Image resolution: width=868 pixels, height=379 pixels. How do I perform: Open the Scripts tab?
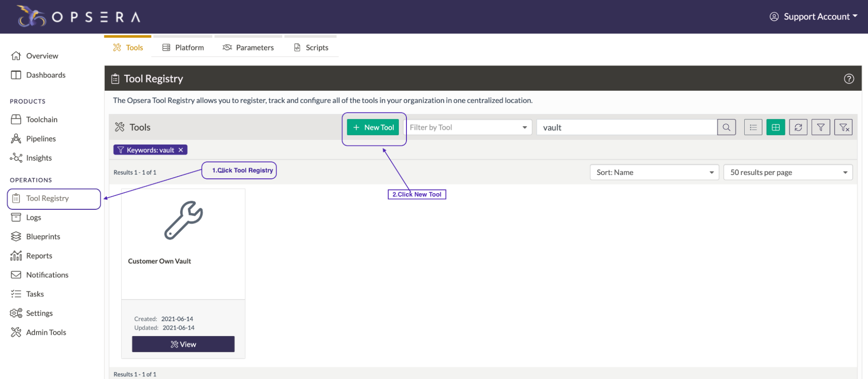(x=311, y=47)
